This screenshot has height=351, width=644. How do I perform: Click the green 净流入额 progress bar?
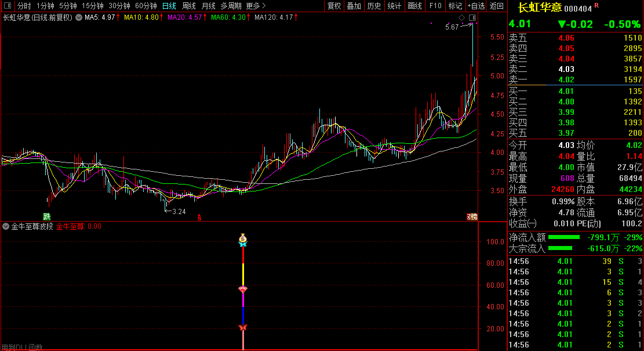[x=563, y=237]
